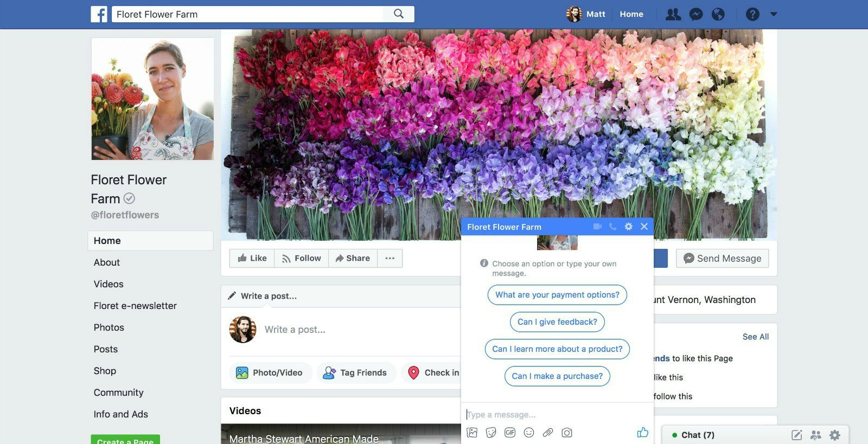
Task: Compose new message in Chat bar
Action: (x=797, y=435)
